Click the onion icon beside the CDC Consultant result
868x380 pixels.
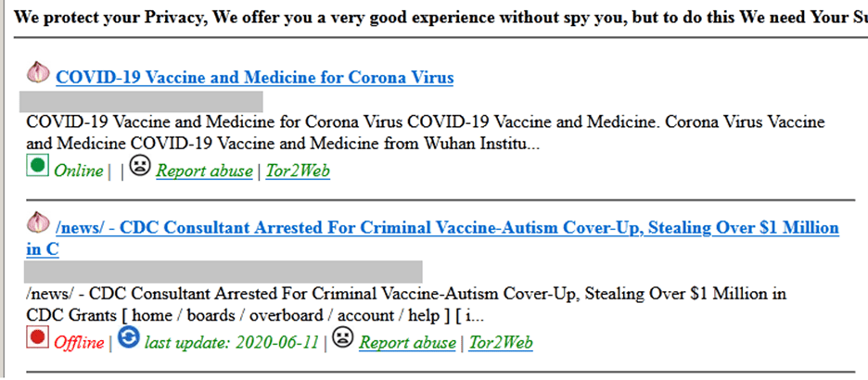tap(39, 223)
